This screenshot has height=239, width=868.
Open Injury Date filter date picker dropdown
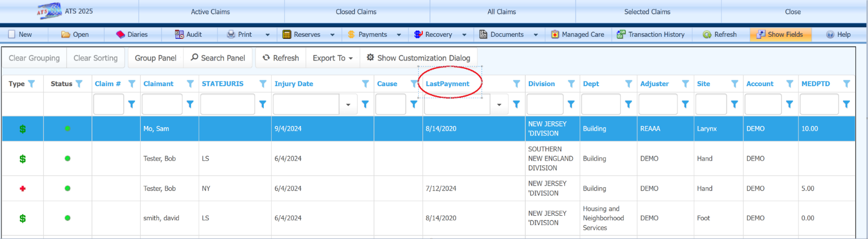tap(348, 105)
